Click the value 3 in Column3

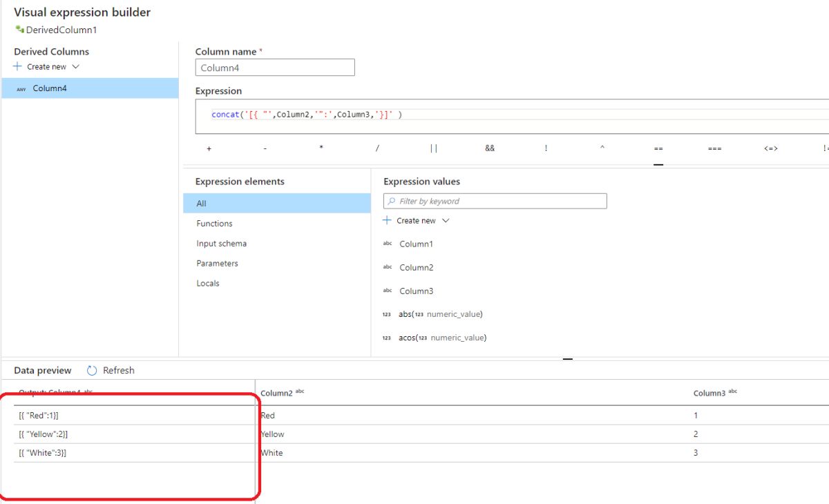(x=696, y=453)
